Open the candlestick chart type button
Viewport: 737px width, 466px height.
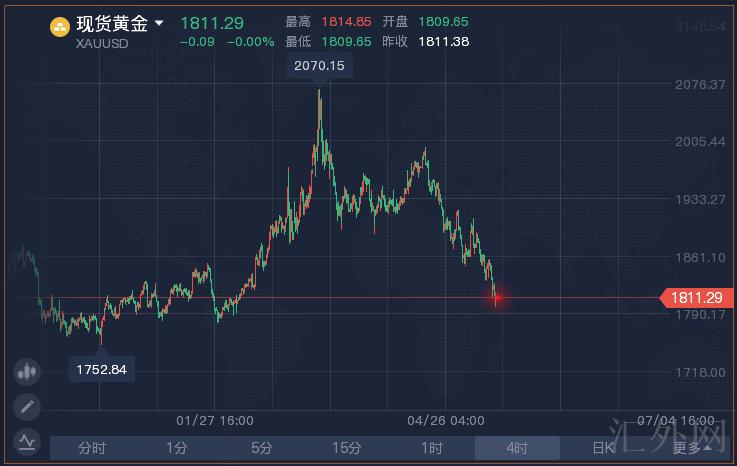pyautogui.click(x=26, y=372)
